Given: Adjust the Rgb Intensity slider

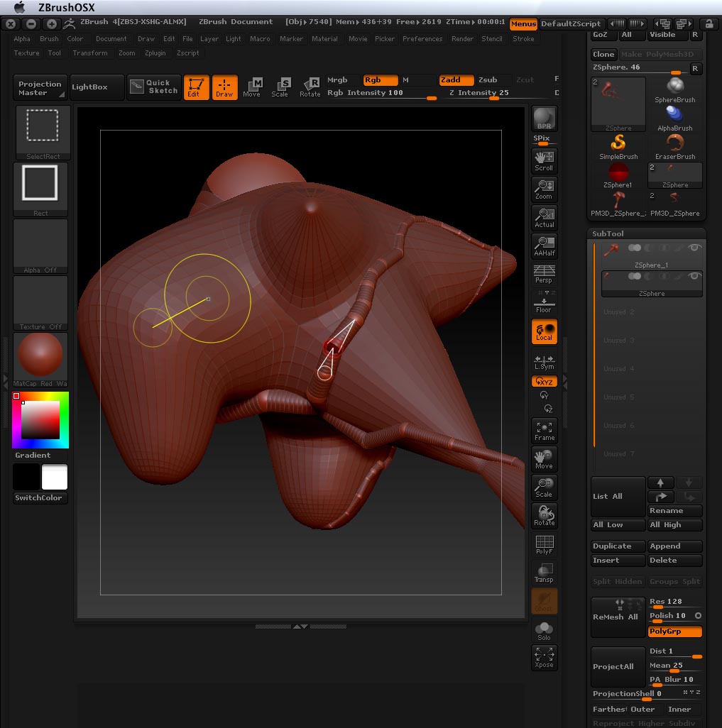Looking at the screenshot, I should click(381, 93).
